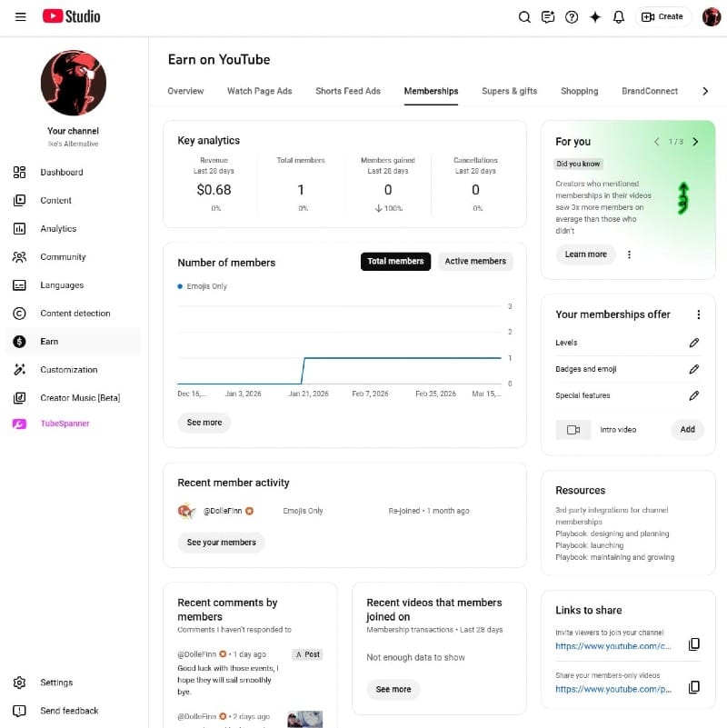
Task: Open Languages in the sidebar
Action: point(74,285)
